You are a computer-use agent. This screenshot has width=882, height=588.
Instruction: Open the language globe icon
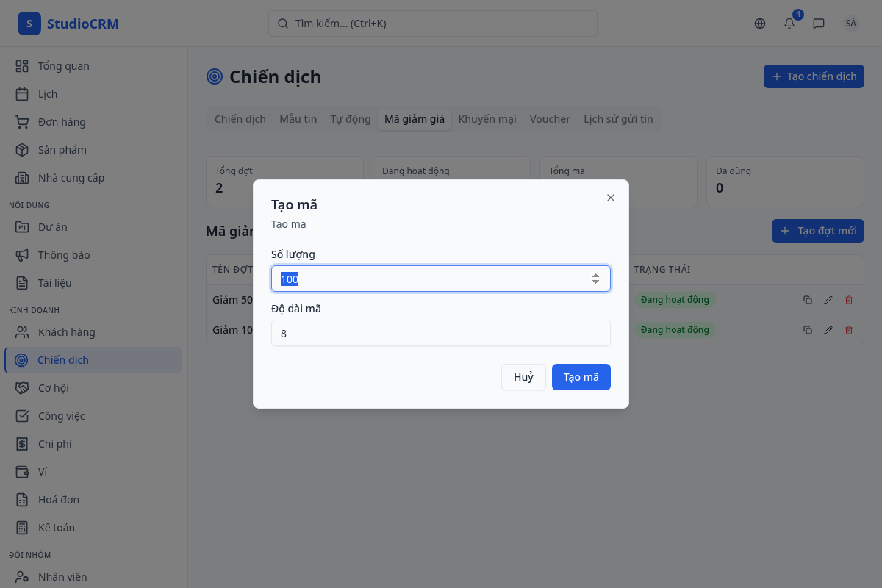[x=760, y=24]
